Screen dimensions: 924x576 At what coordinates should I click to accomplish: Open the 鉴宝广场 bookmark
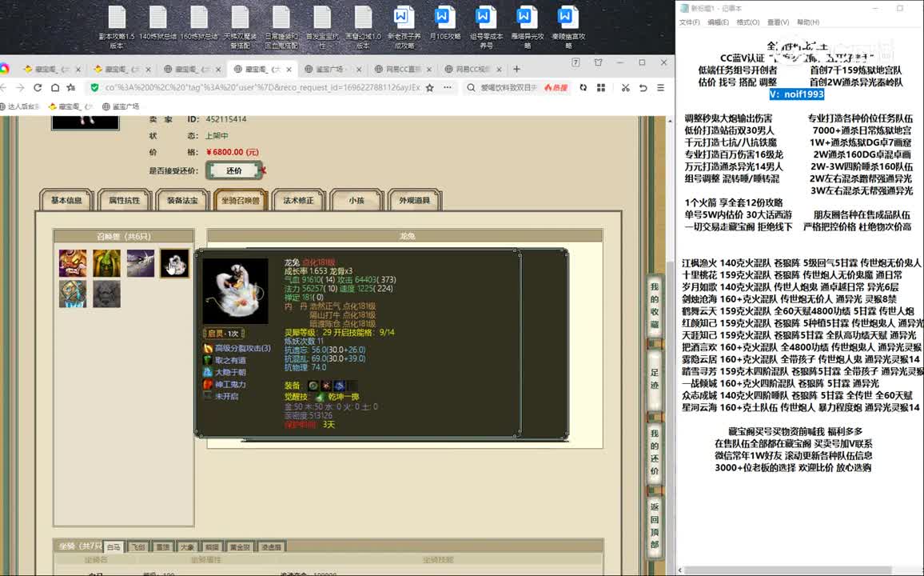(121, 106)
